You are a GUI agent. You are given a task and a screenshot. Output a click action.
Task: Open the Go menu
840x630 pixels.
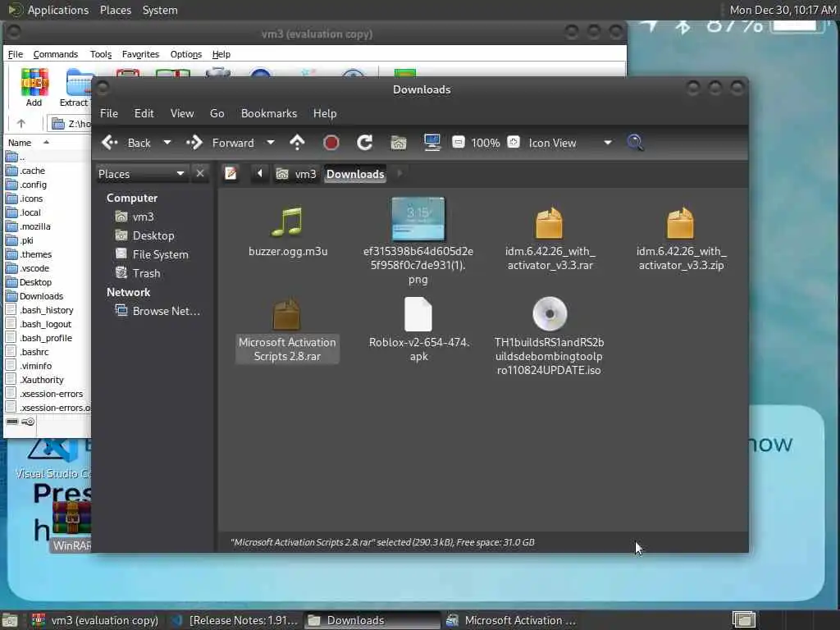click(217, 113)
